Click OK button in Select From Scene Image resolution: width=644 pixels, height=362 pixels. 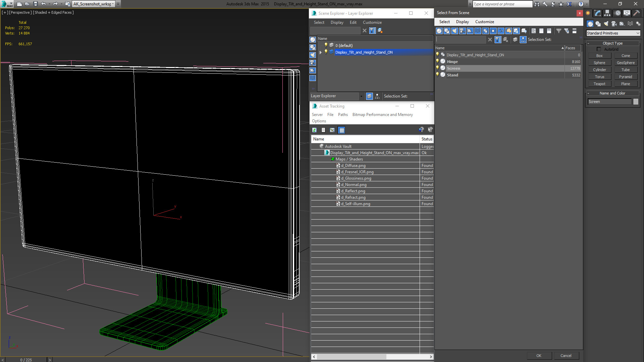pyautogui.click(x=539, y=356)
